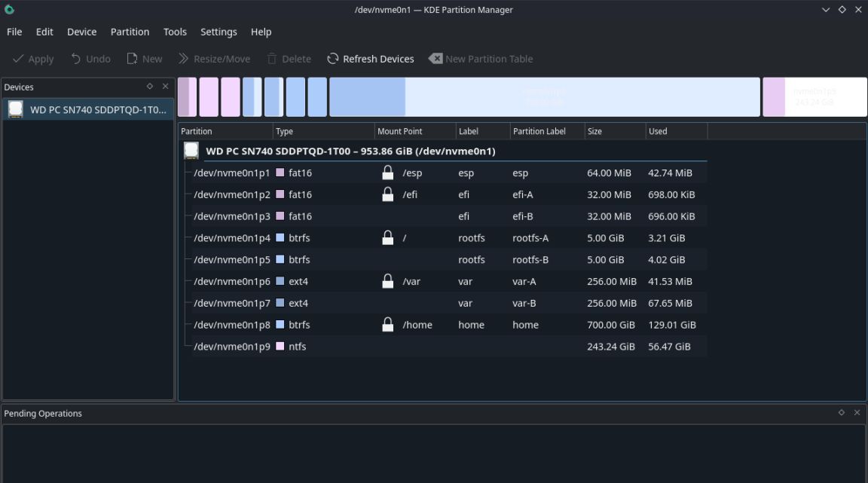Sort by the Size column header
This screenshot has height=483, width=868.
coord(615,131)
